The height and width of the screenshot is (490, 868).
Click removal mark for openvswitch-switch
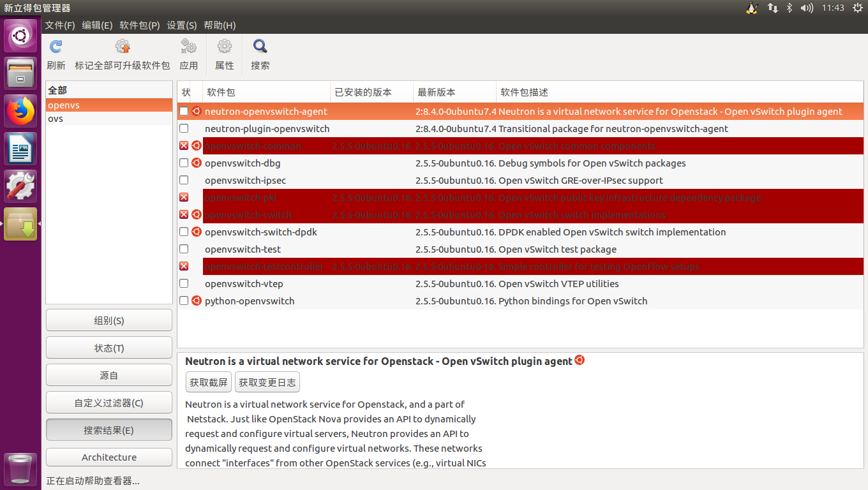pyautogui.click(x=184, y=214)
